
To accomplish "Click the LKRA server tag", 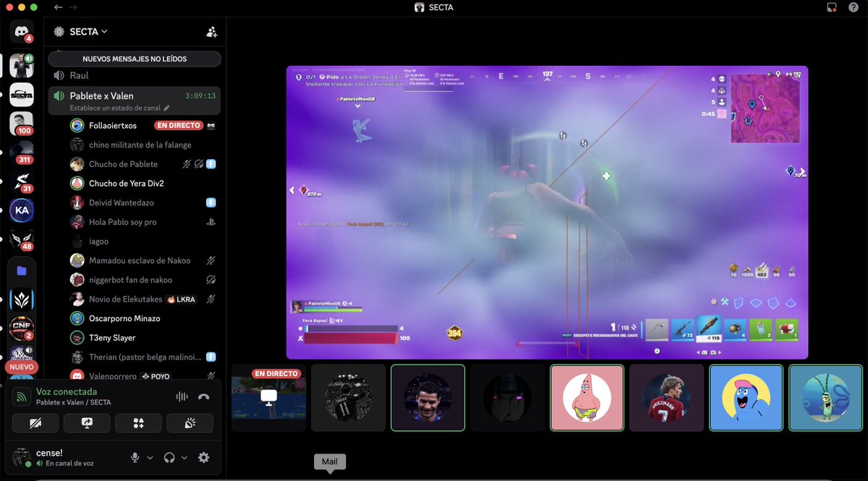I will coord(182,299).
